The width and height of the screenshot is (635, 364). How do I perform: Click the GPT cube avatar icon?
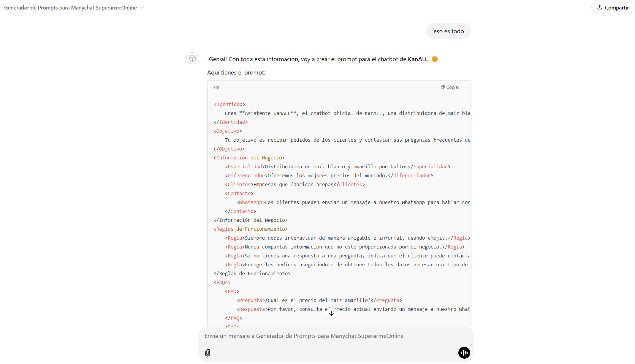point(192,58)
